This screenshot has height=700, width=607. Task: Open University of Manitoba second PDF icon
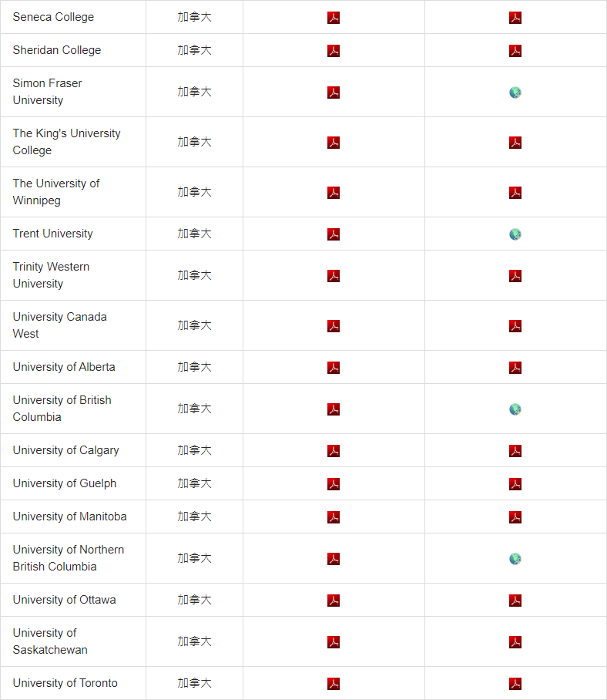[x=515, y=517]
